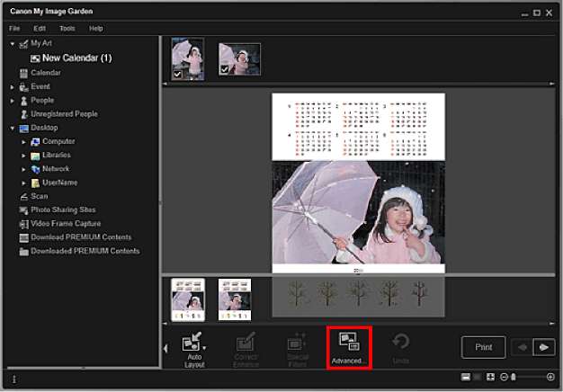Toggle checkbox on second umbrella photo thumbnail

coord(225,69)
